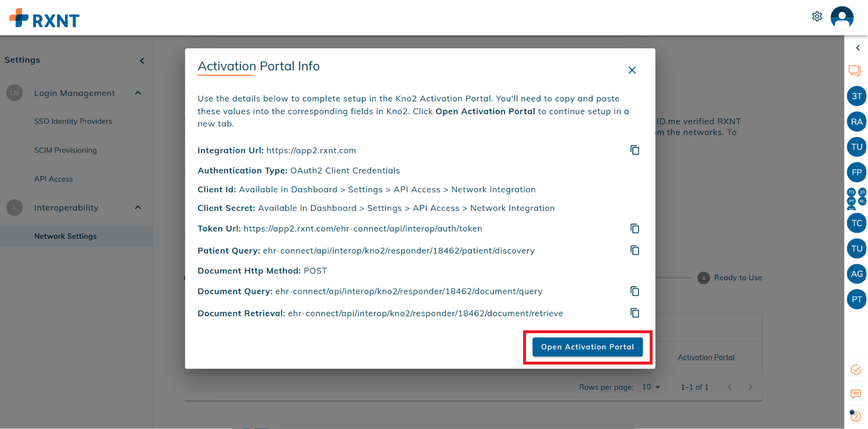Click the Activation Portal link in the table
The width and height of the screenshot is (868, 429).
tap(706, 358)
